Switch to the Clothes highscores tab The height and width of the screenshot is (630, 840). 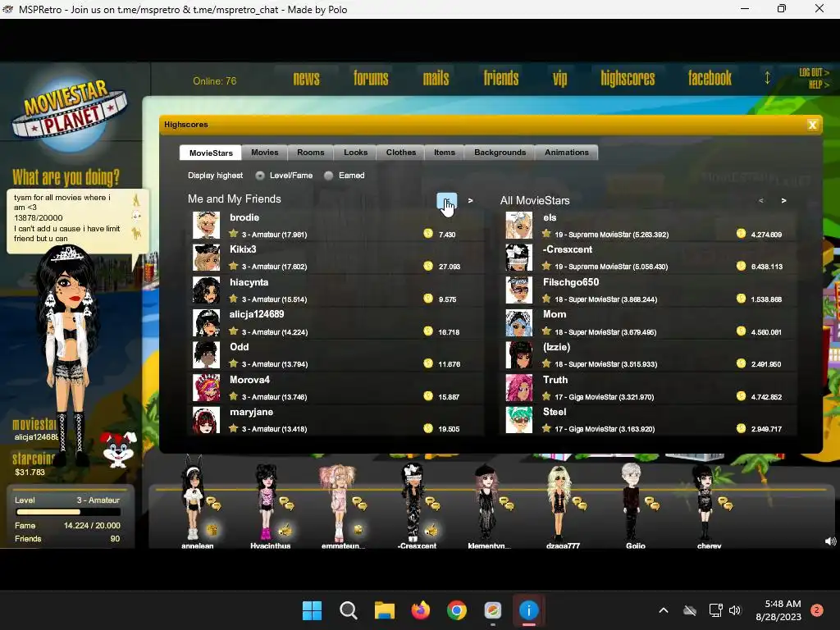click(x=400, y=153)
